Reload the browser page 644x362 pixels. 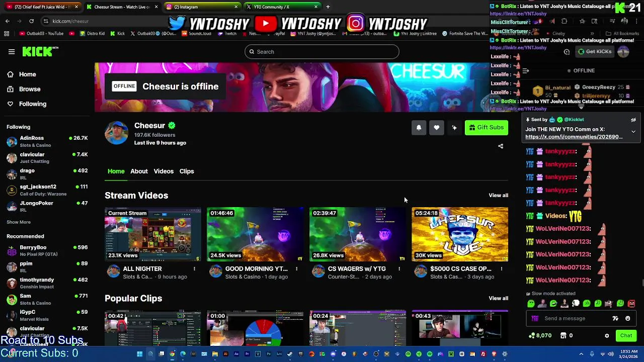(x=31, y=21)
